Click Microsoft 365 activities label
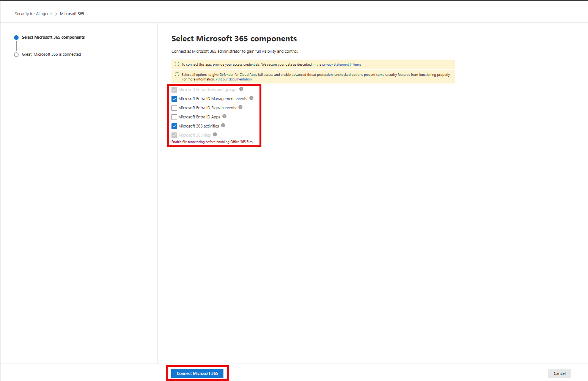The height and width of the screenshot is (381, 588). coord(198,126)
